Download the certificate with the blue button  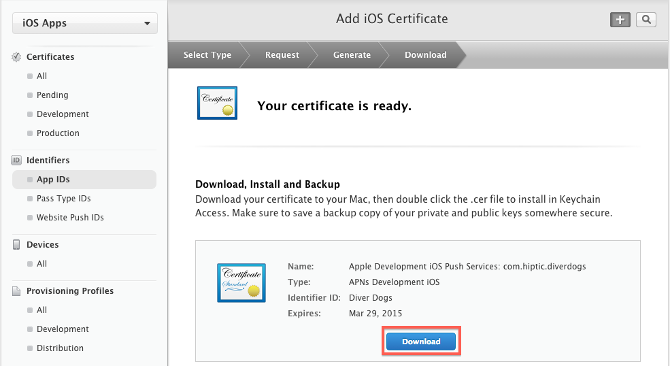tap(421, 342)
